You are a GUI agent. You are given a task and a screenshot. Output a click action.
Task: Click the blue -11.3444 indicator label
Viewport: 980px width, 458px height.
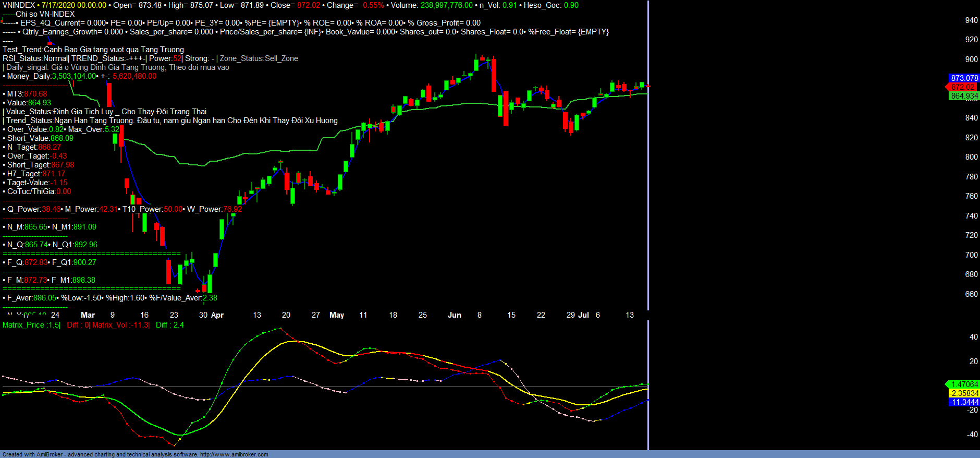pos(964,402)
